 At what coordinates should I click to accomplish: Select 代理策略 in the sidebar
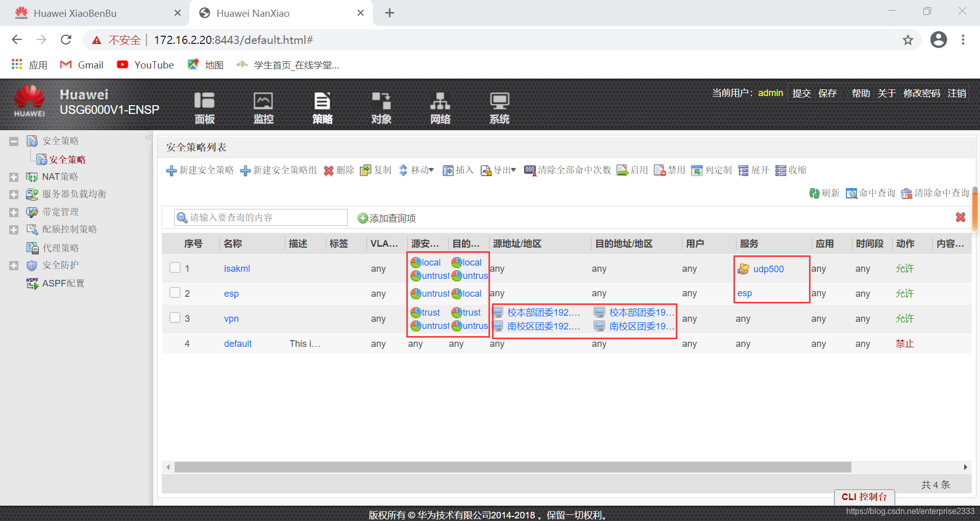(60, 248)
